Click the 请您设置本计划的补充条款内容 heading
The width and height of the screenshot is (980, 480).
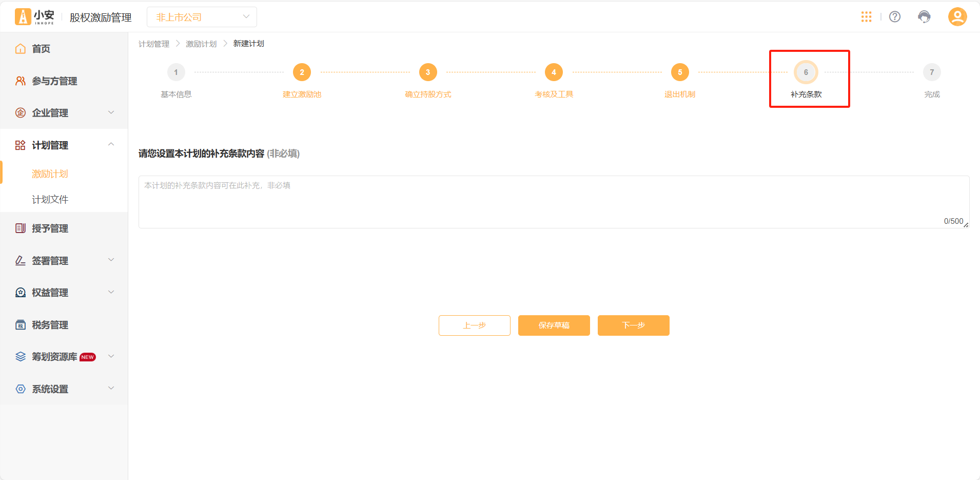click(x=202, y=153)
